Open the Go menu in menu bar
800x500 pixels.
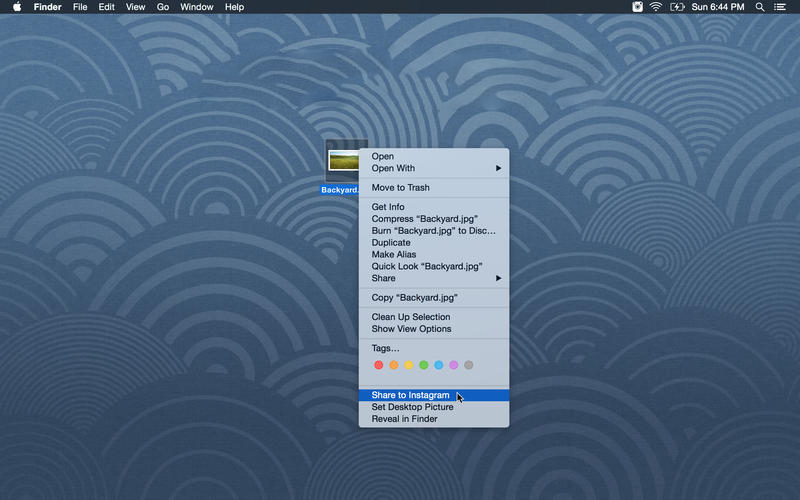(x=162, y=7)
